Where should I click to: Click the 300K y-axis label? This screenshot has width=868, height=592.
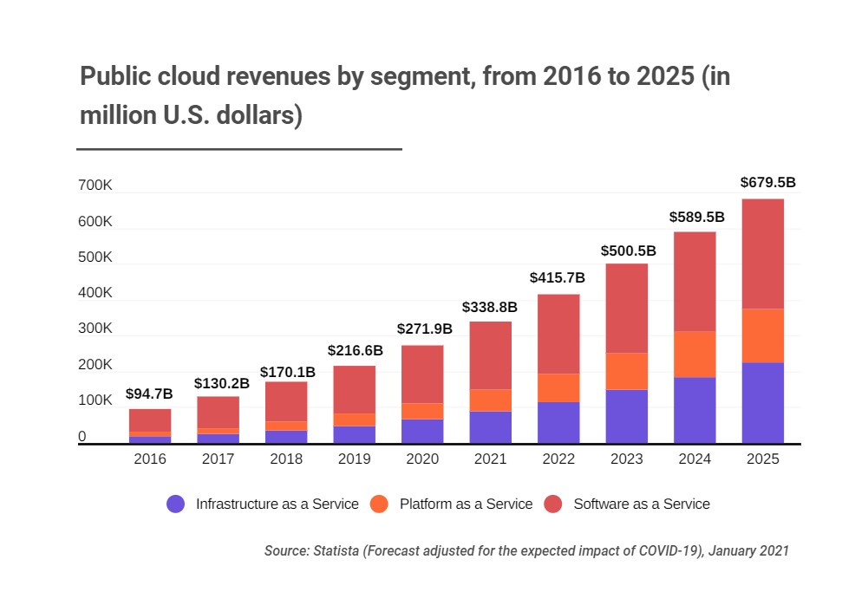[x=95, y=329]
